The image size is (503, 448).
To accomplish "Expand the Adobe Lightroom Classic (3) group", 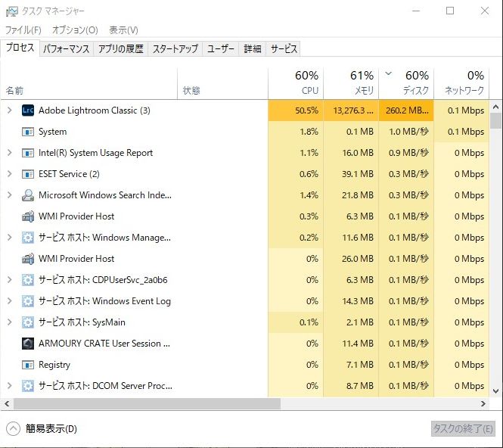I will tap(9, 110).
